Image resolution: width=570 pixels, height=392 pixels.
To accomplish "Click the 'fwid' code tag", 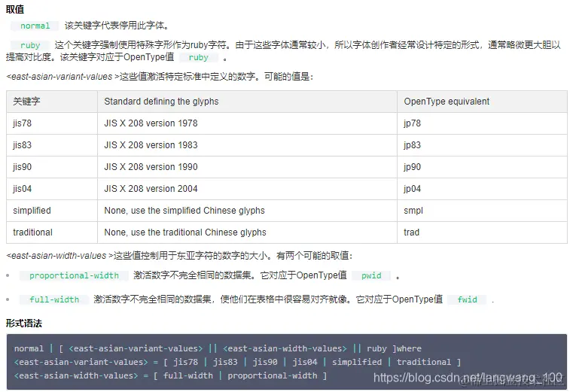I will click(467, 299).
